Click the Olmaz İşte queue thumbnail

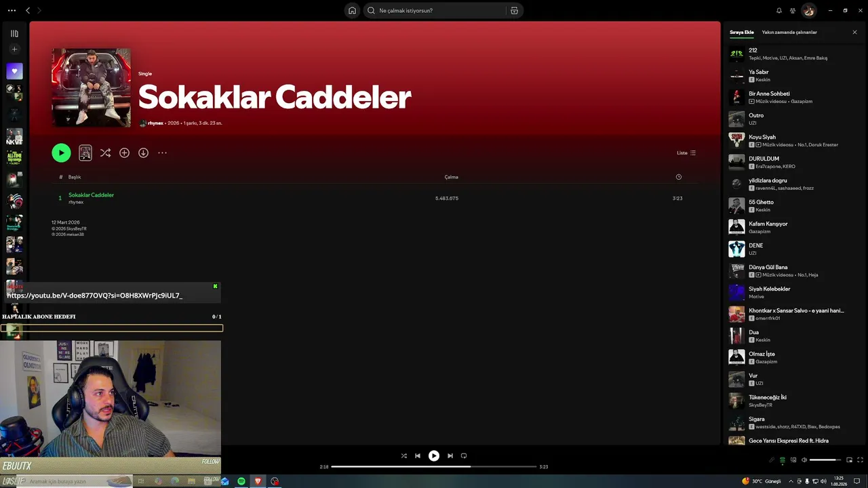pos(736,357)
